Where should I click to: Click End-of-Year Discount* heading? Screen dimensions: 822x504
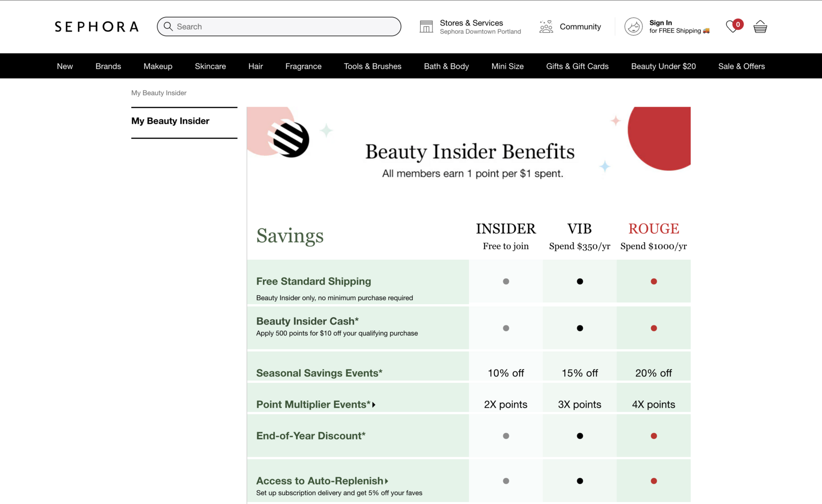coord(311,436)
